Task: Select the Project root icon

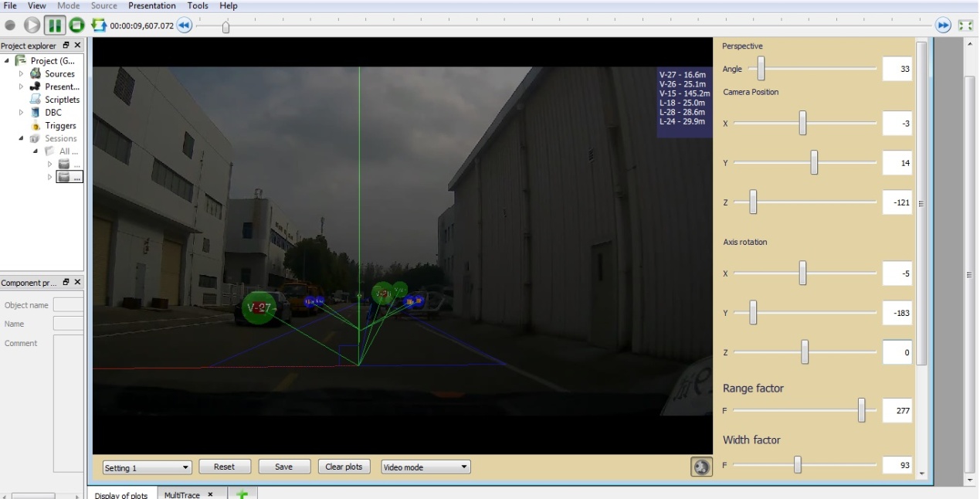Action: tap(21, 61)
